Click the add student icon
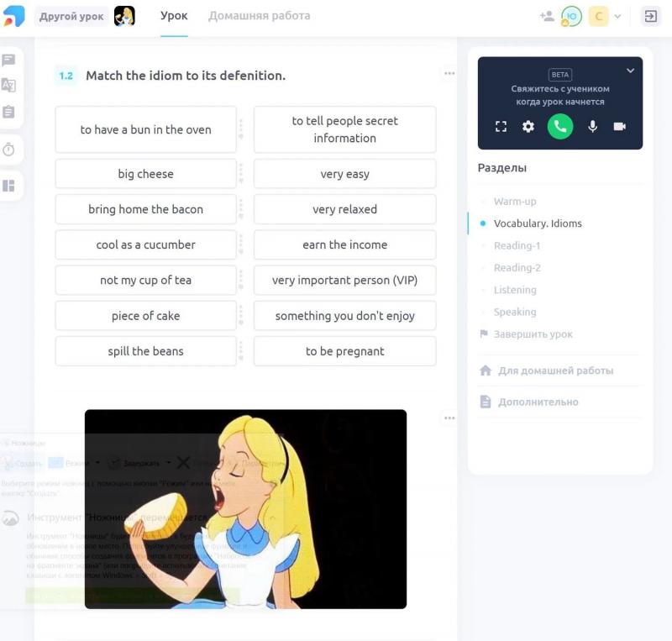This screenshot has height=641, width=672. tap(547, 16)
